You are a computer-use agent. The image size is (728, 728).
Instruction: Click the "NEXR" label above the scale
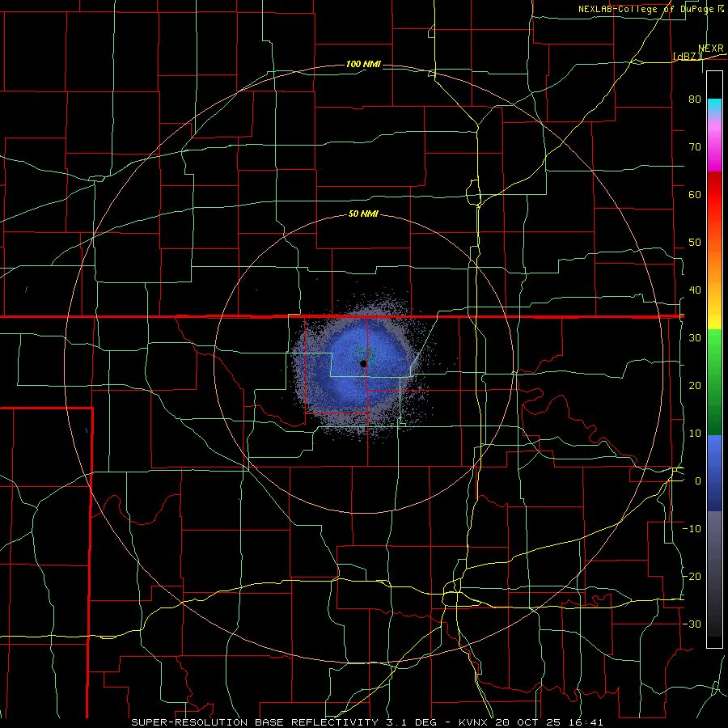(711, 49)
